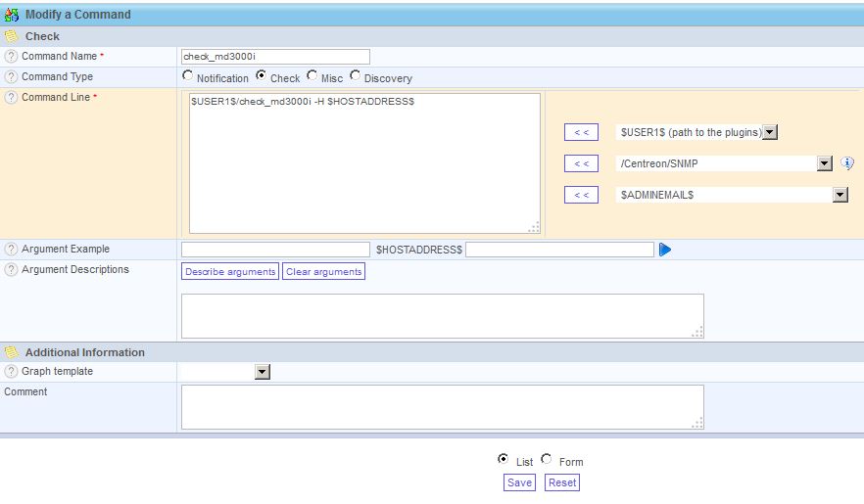Viewport: 864px width, 504px height.
Task: Click the $HOSTADDRESS$ value input field
Action: 560,250
